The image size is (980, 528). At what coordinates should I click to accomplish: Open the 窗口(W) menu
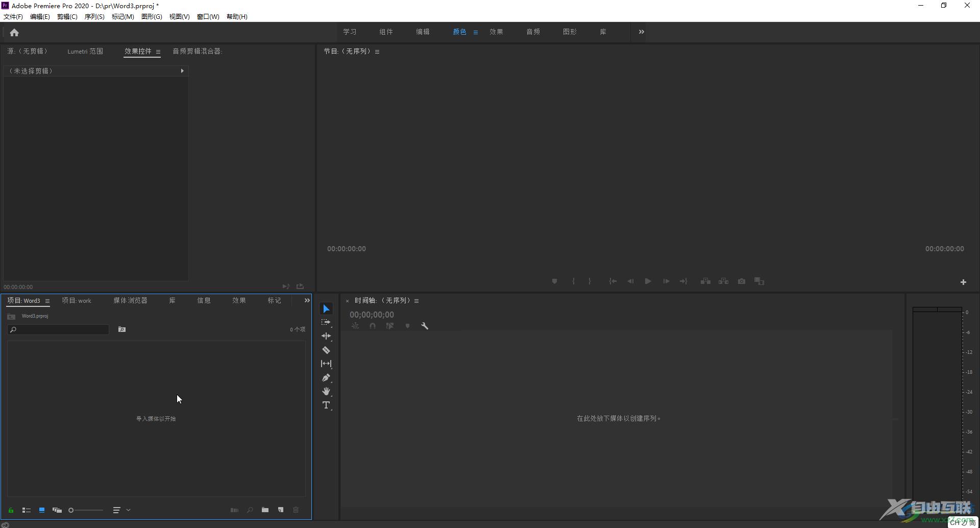pyautogui.click(x=208, y=16)
